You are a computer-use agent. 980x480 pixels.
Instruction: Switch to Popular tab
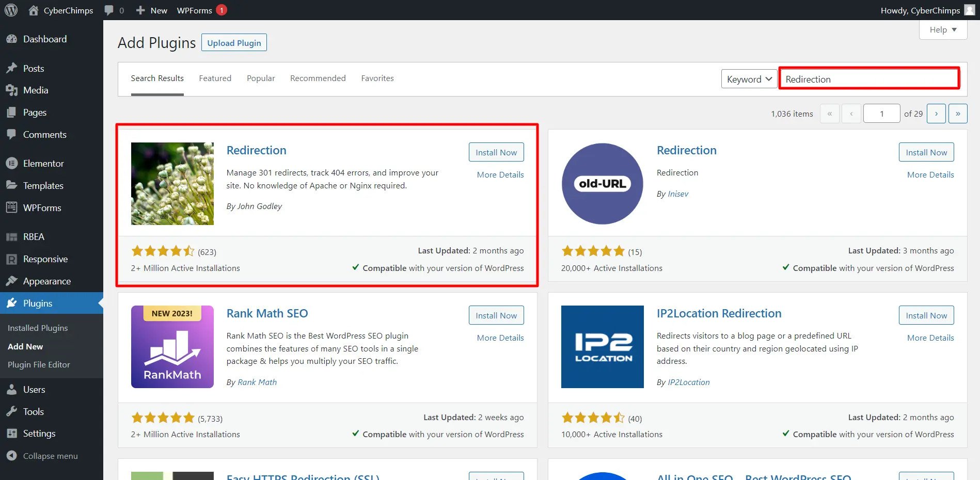261,78
